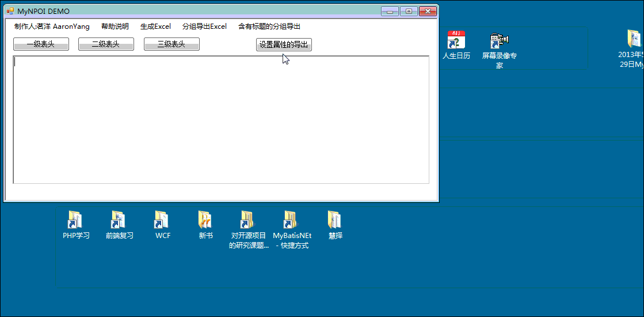The width and height of the screenshot is (644, 317).
Task: Select the 新书 folder icon
Action: (206, 225)
